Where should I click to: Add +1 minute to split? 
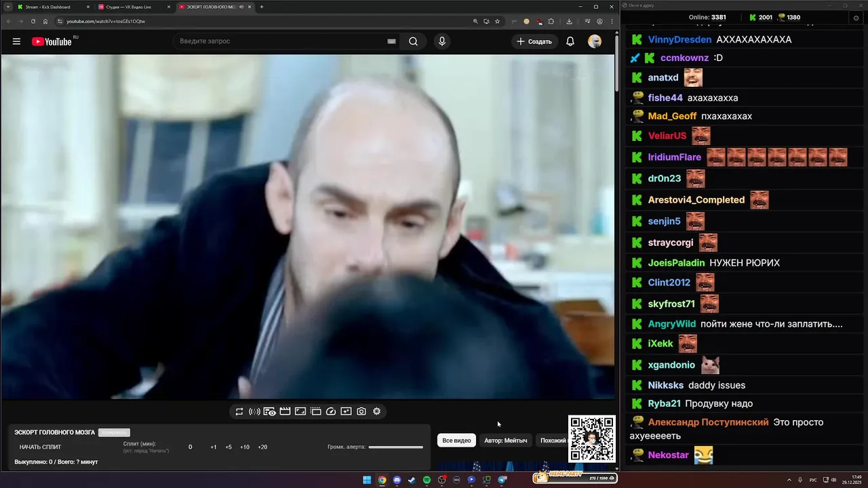tap(213, 447)
